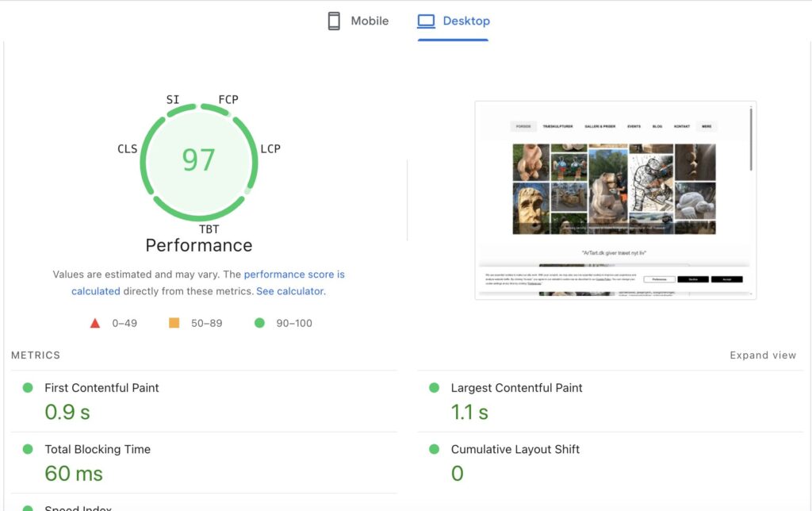The height and width of the screenshot is (511, 812).
Task: Click the 97 performance score gauge
Action: (x=198, y=160)
